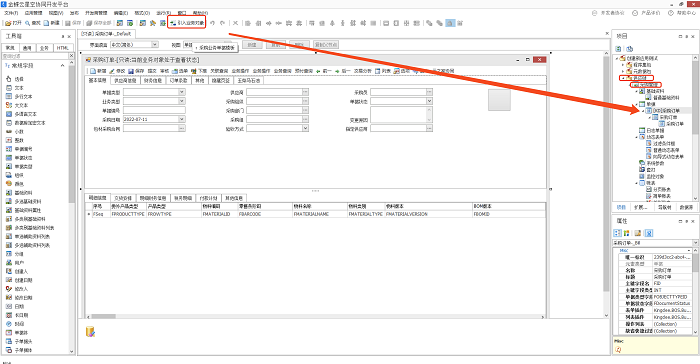
Task: Click the 付款计划 tab in detail grid
Action: click(208, 198)
